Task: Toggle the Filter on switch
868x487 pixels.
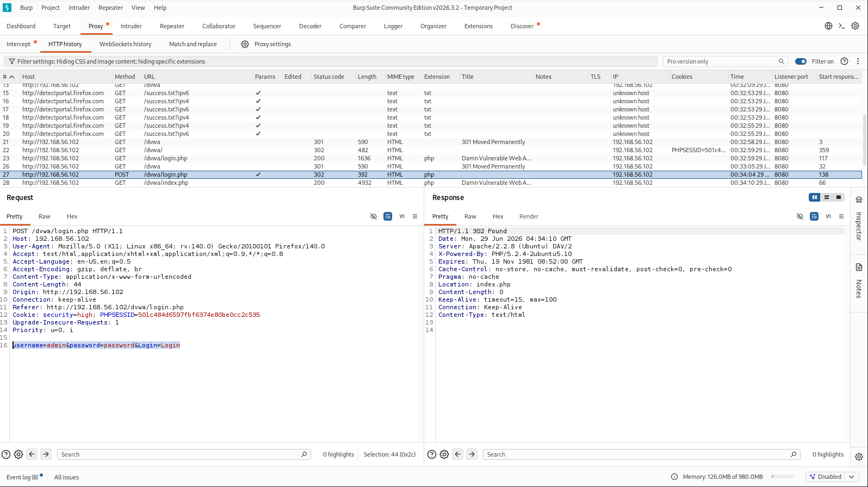Action: click(801, 61)
